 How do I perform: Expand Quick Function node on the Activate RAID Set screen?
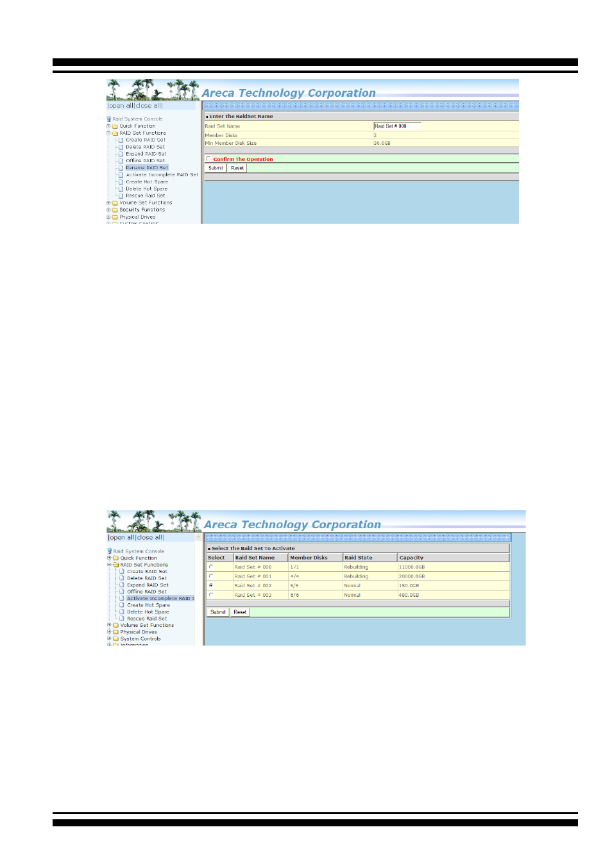[109, 558]
